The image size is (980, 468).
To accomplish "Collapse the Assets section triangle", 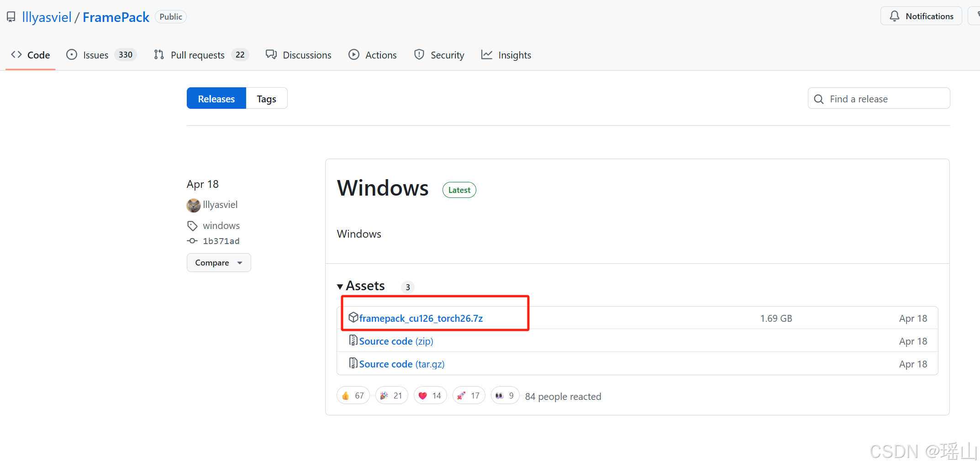I will (340, 287).
